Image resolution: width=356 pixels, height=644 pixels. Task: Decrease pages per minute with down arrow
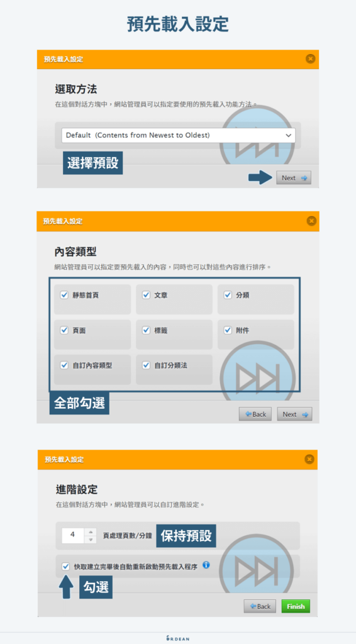(91, 539)
